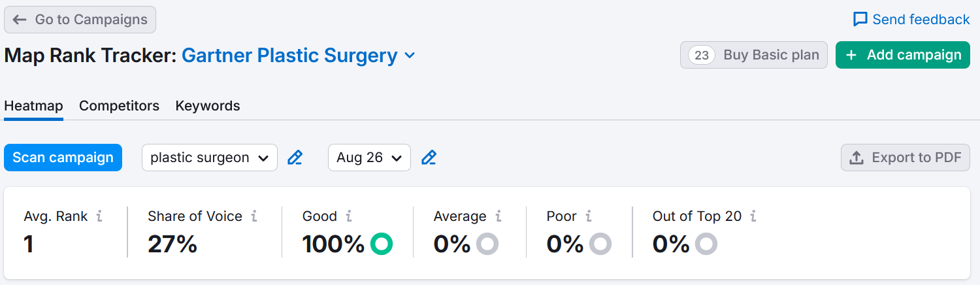This screenshot has width=980, height=285.
Task: Click the info icon beside Good
Action: 349,216
